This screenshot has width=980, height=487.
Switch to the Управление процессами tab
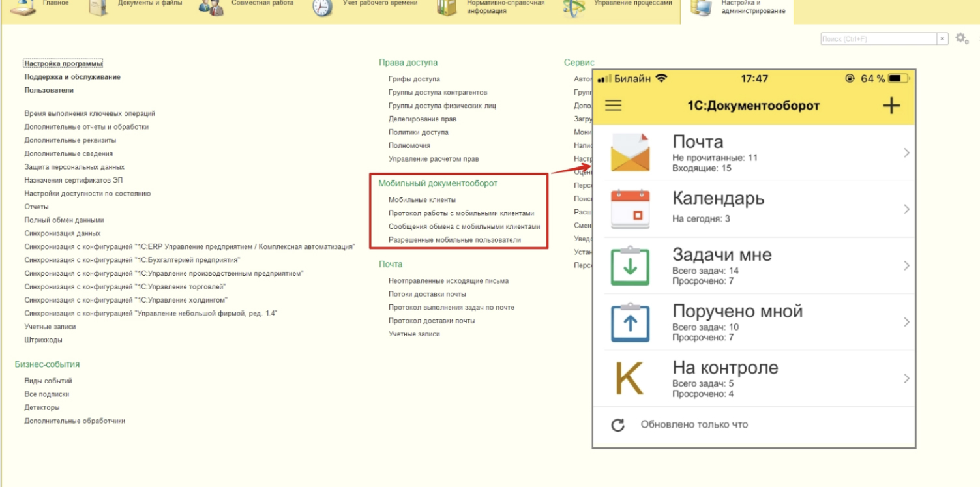[633, 3]
